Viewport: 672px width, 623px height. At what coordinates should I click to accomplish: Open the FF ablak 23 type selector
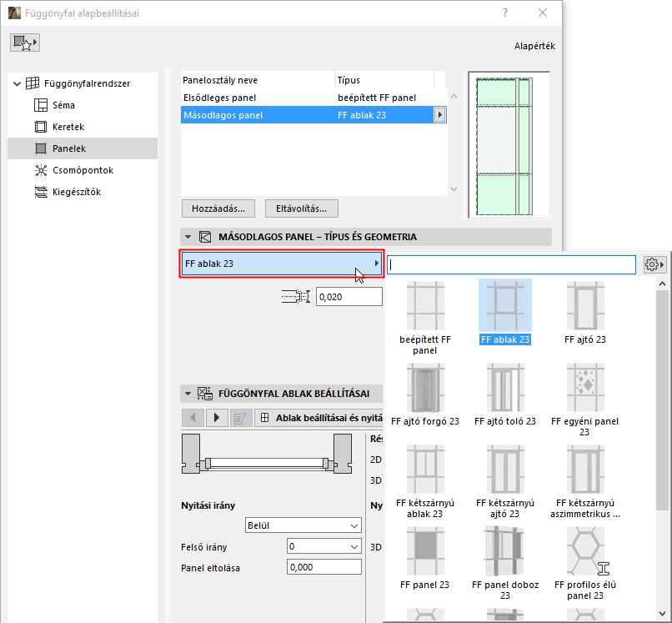282,264
